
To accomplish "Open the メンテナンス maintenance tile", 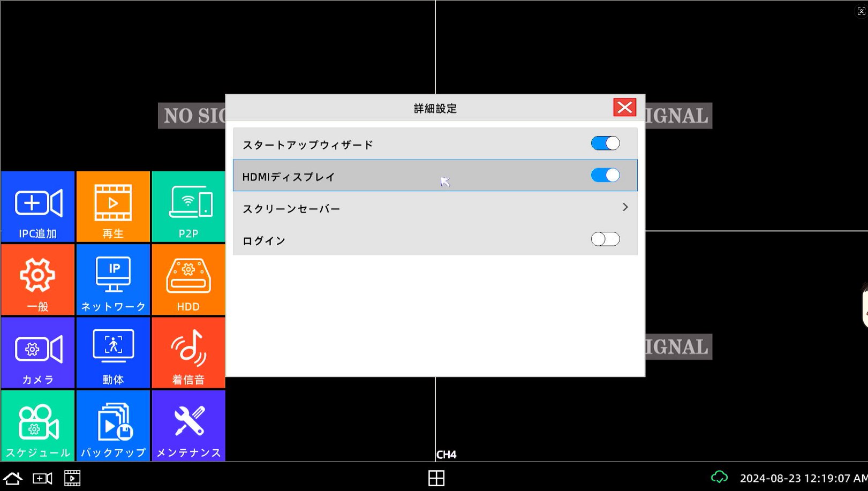I will pyautogui.click(x=188, y=426).
